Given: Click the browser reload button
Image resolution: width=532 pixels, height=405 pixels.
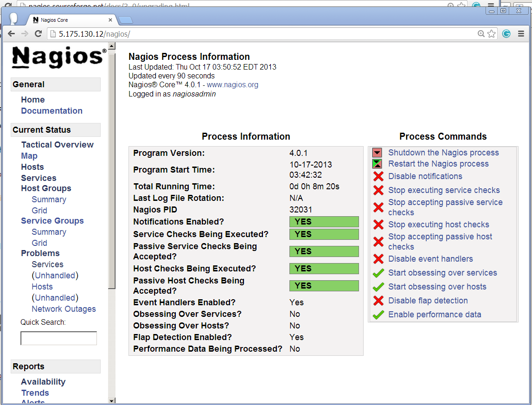Looking at the screenshot, I should (x=38, y=33).
